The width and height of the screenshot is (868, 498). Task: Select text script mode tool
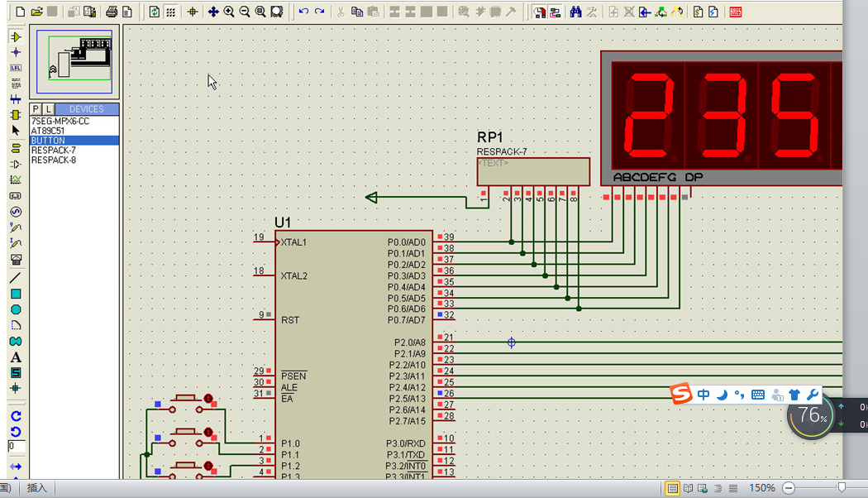click(16, 84)
